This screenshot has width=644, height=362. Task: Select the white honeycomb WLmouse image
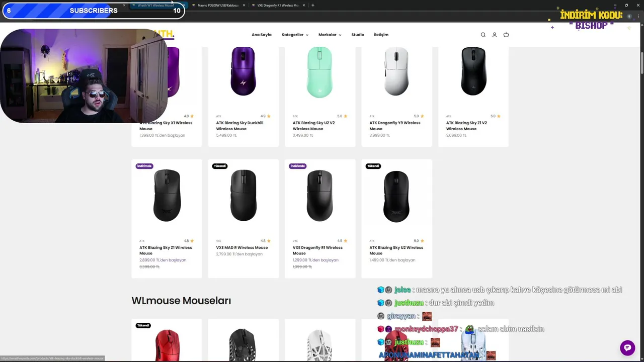pos(319,345)
